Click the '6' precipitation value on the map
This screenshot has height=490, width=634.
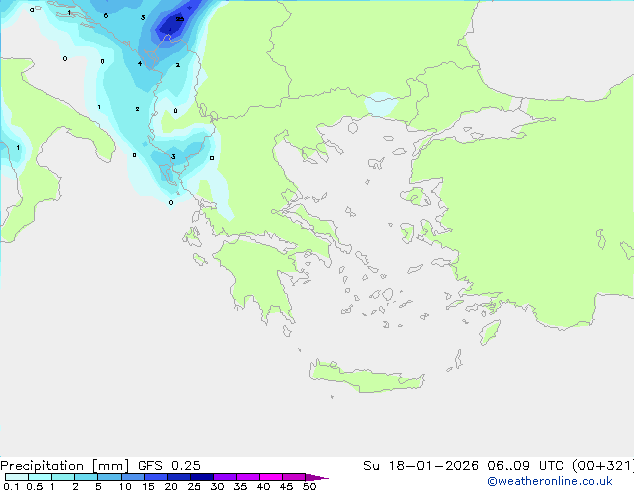(106, 15)
